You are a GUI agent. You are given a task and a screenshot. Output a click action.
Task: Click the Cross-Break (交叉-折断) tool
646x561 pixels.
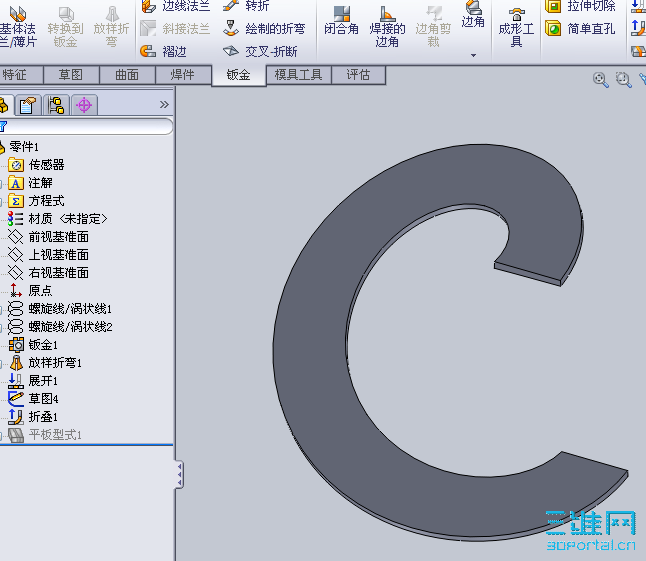pos(260,51)
